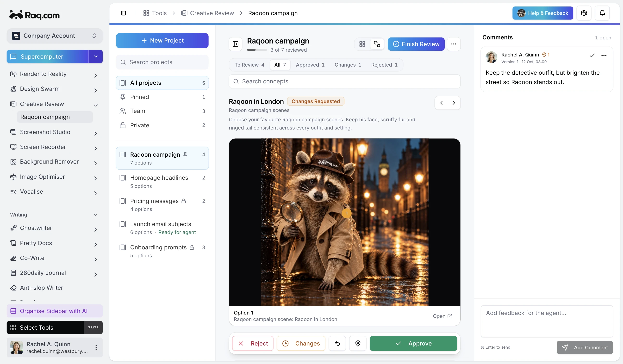The width and height of the screenshot is (623, 364).
Task: Click the New Project button
Action: (x=162, y=41)
